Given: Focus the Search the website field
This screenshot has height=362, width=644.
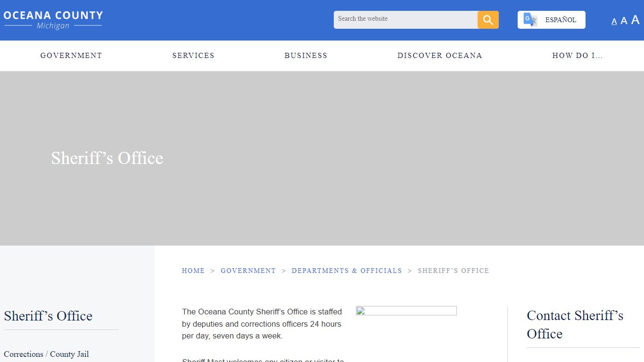Looking at the screenshot, I should pyautogui.click(x=405, y=19).
